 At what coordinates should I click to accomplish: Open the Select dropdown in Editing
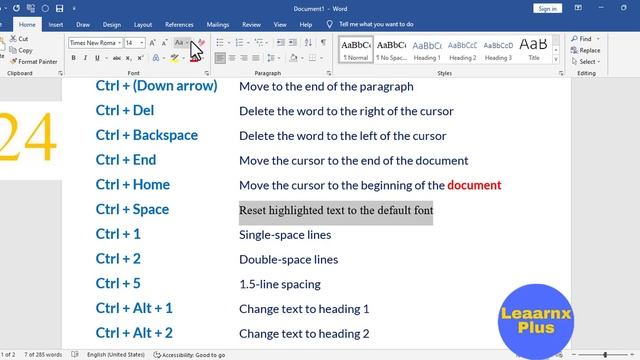586,62
